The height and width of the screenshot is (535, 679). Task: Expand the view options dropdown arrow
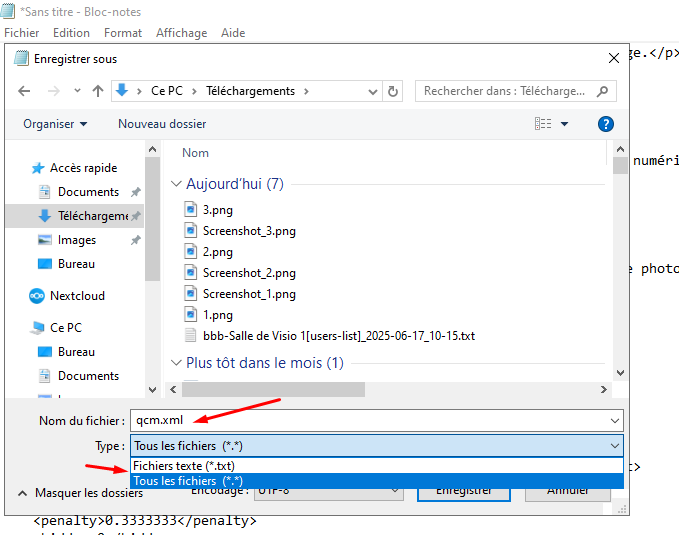[564, 124]
